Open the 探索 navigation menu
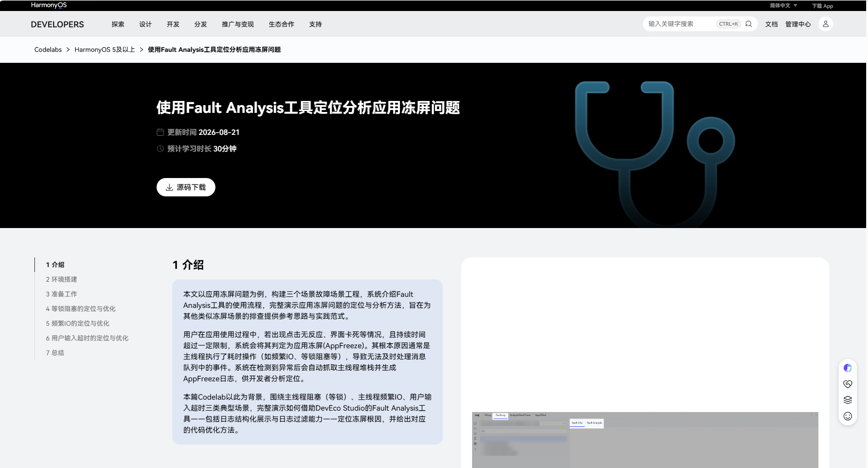This screenshot has width=868, height=468. click(118, 24)
